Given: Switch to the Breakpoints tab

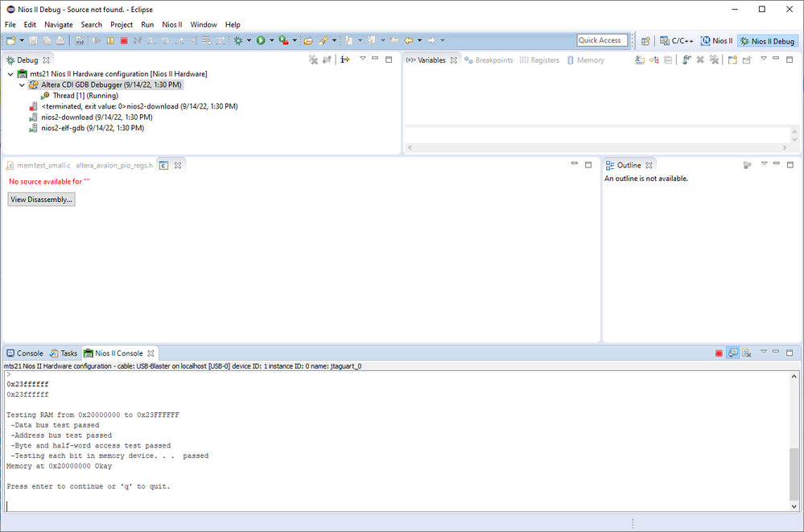Looking at the screenshot, I should [x=489, y=60].
